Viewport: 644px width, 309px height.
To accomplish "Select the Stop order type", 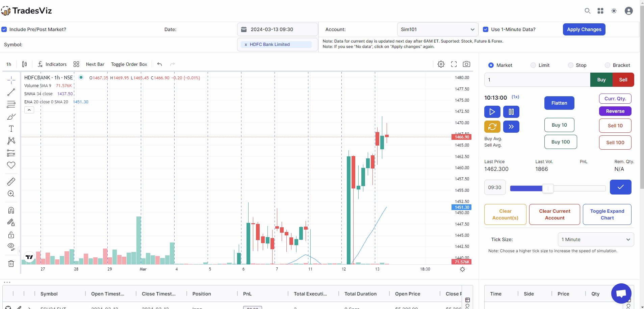I will click(571, 65).
